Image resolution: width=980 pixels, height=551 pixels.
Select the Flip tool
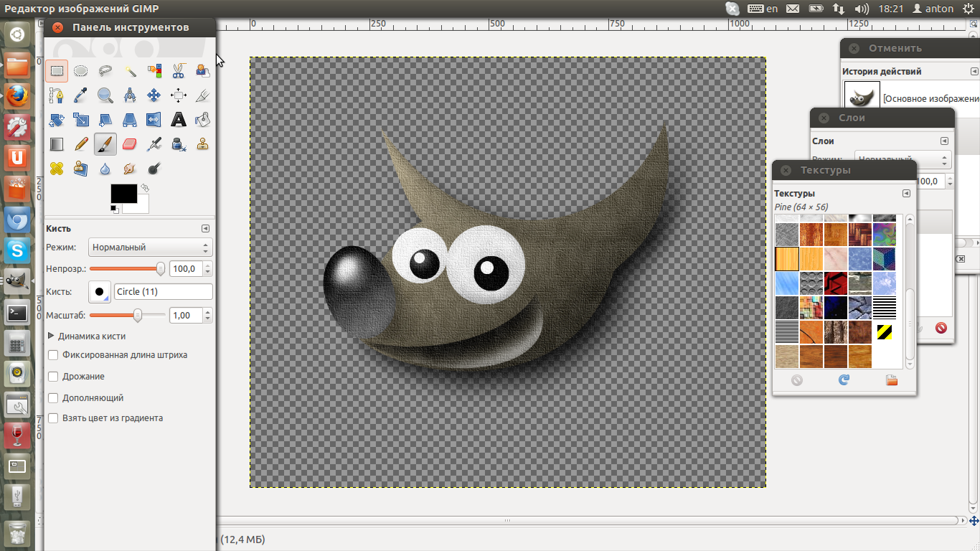154,120
